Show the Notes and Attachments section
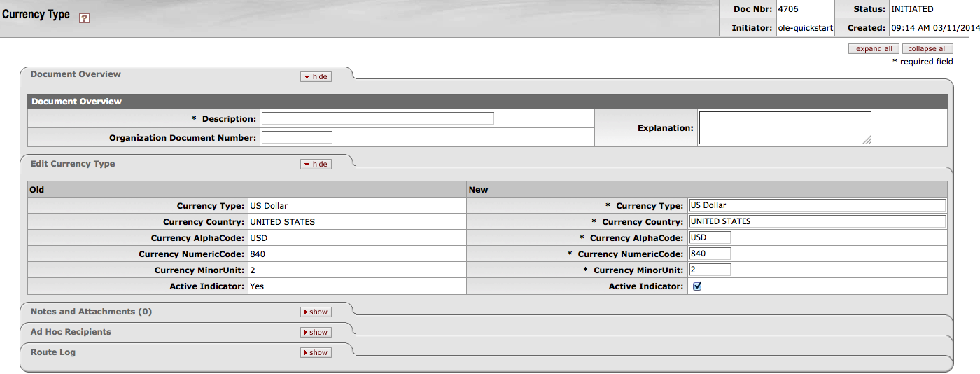 [x=316, y=312]
